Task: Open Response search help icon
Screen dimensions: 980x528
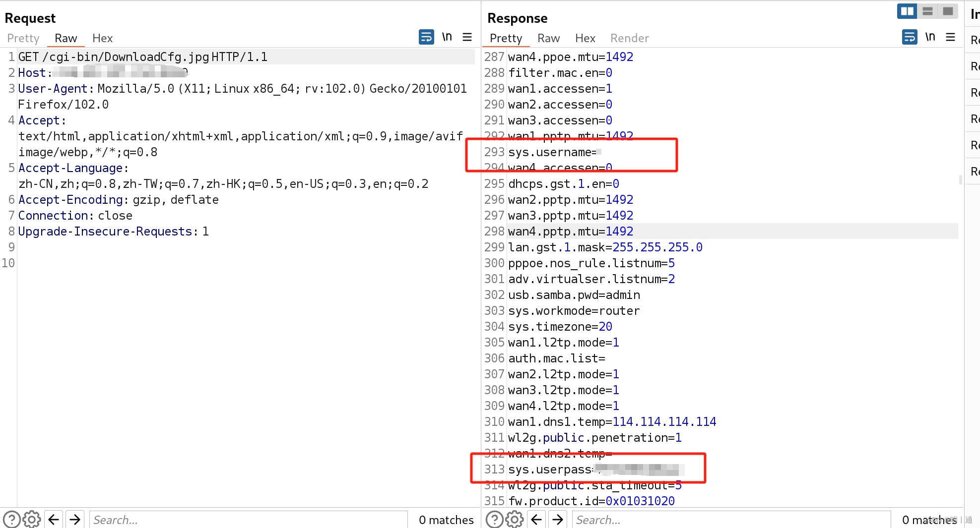Action: [495, 520]
